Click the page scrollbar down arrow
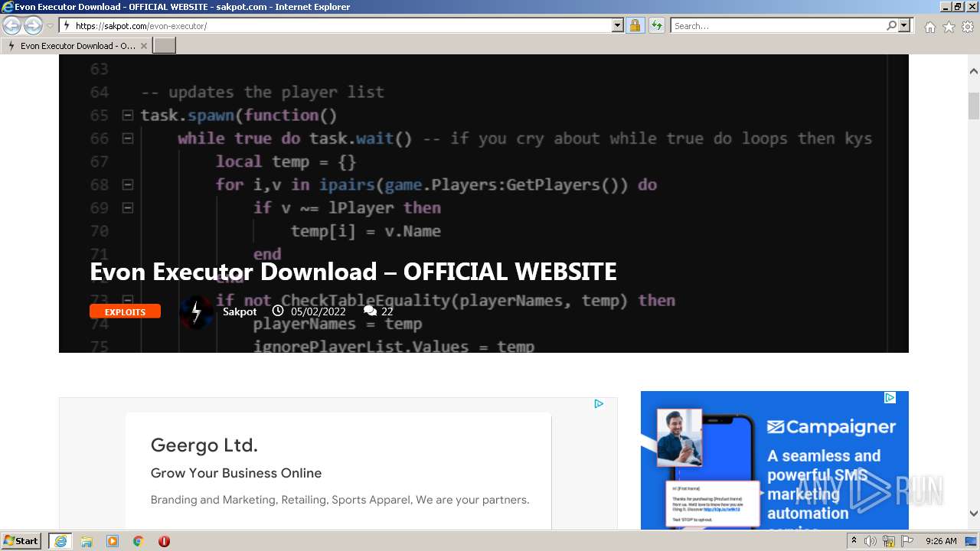Image resolution: width=980 pixels, height=551 pixels. pos(974,514)
